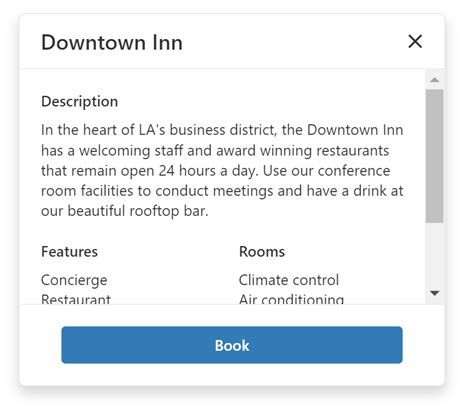Select the Climate control room entry

coord(289,280)
